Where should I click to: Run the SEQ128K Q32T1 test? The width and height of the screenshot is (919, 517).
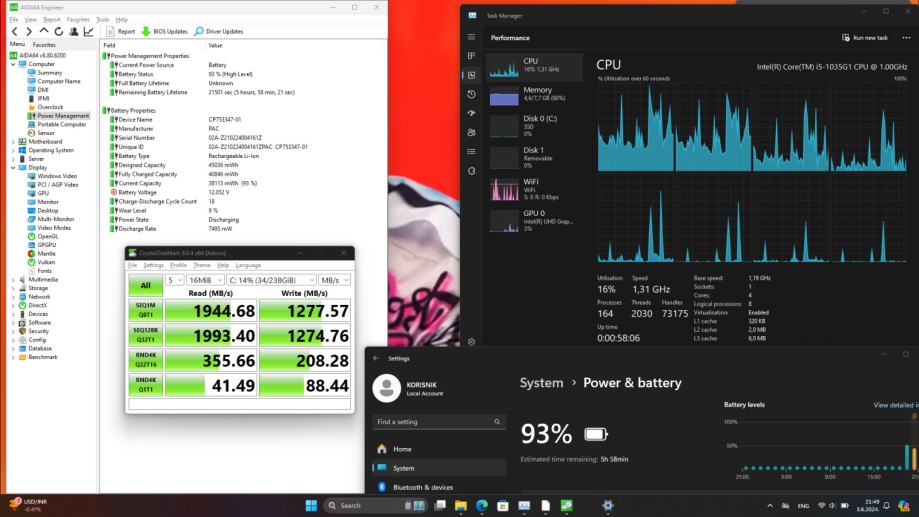pos(145,335)
